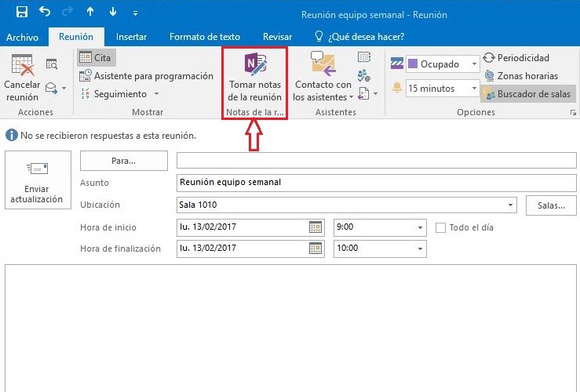The height and width of the screenshot is (392, 580).
Task: Click Enviar actualización button
Action: point(38,180)
